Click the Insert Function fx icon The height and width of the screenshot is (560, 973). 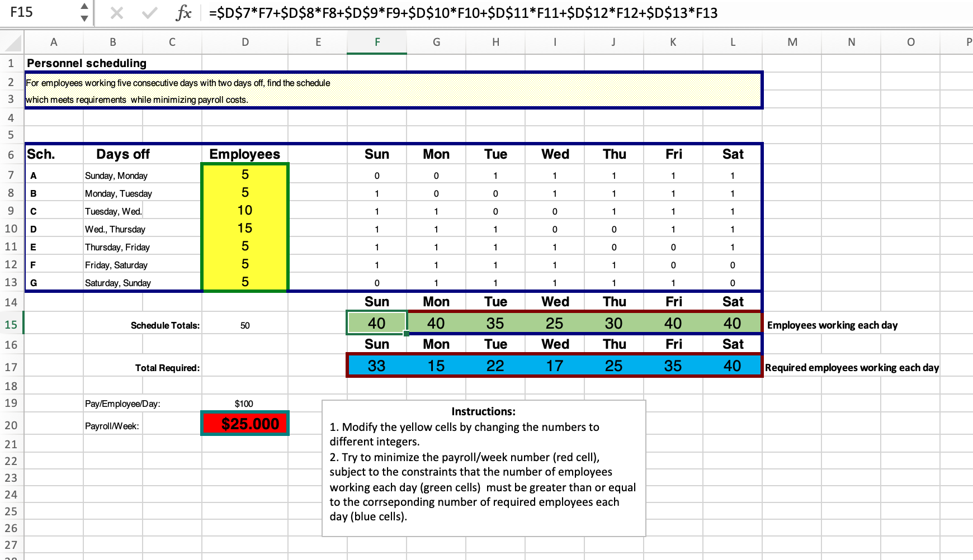coord(183,13)
